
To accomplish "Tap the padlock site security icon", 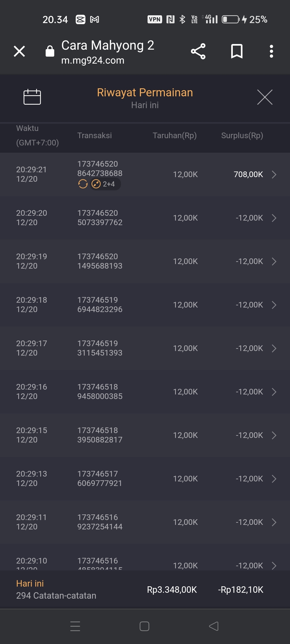I will (x=50, y=51).
